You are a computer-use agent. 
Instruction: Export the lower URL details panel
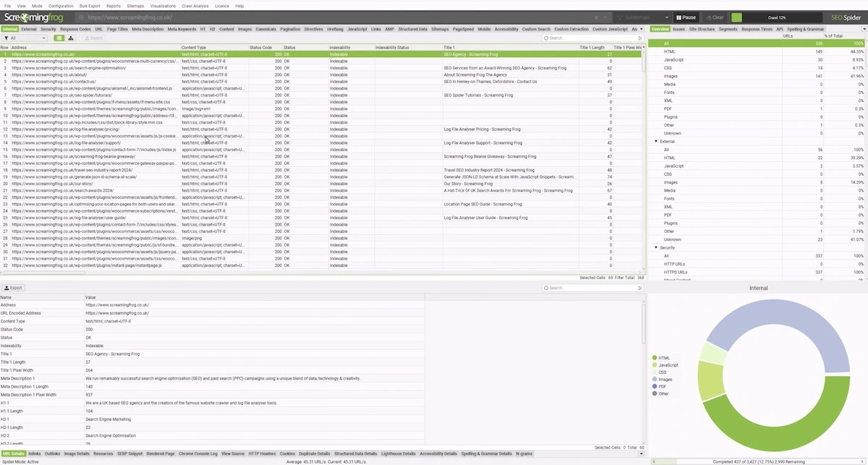13,288
